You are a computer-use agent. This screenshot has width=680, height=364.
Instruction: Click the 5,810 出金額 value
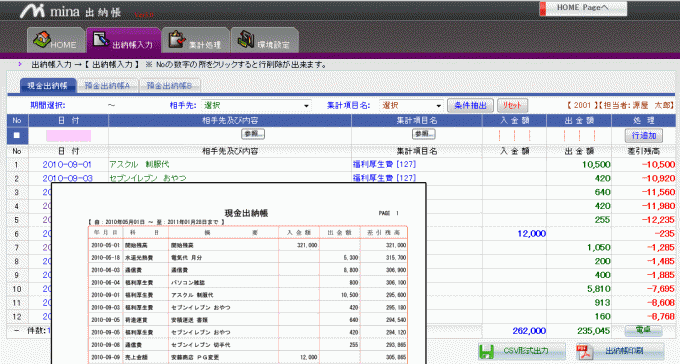pos(599,289)
